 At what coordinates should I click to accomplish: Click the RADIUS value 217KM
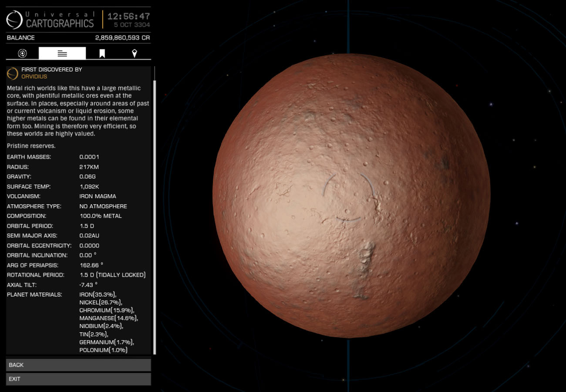[x=89, y=167]
